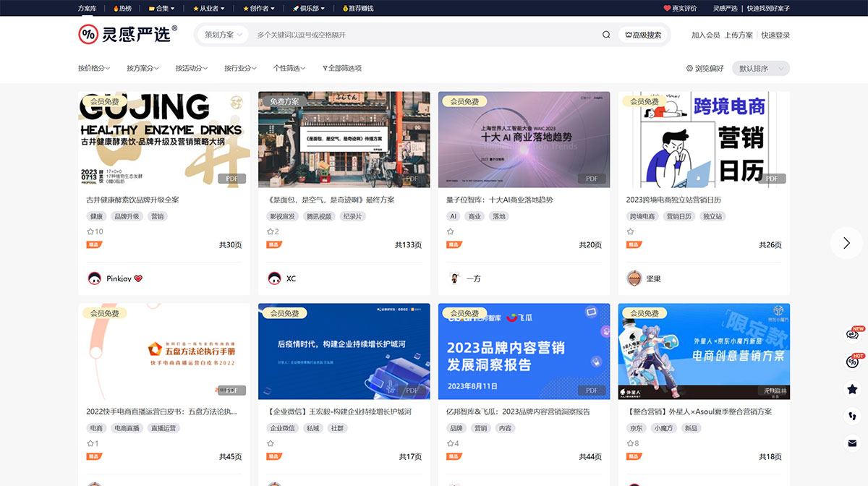Click the 上传方案 link
The width and height of the screenshot is (868, 486).
pyautogui.click(x=737, y=34)
